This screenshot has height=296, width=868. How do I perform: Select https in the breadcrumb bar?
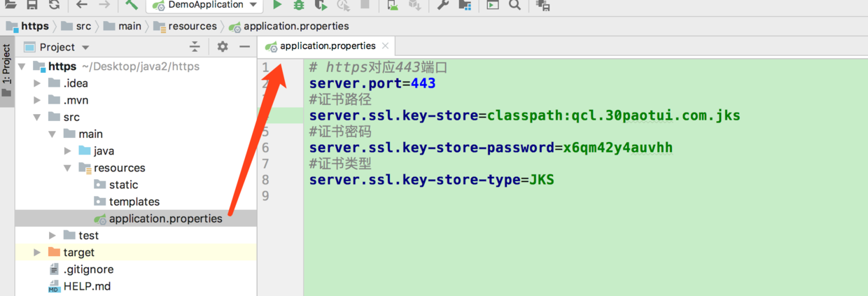coord(27,26)
